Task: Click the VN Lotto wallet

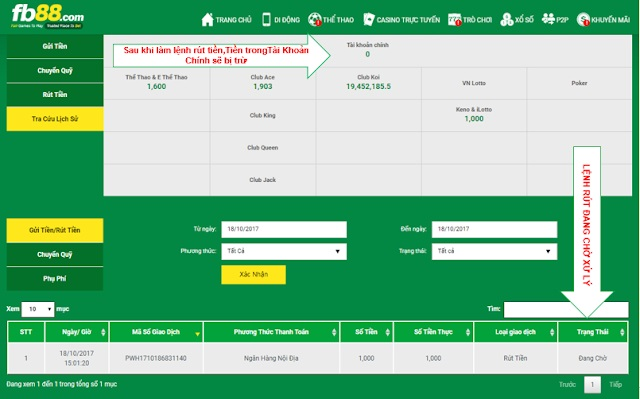Action: click(474, 83)
